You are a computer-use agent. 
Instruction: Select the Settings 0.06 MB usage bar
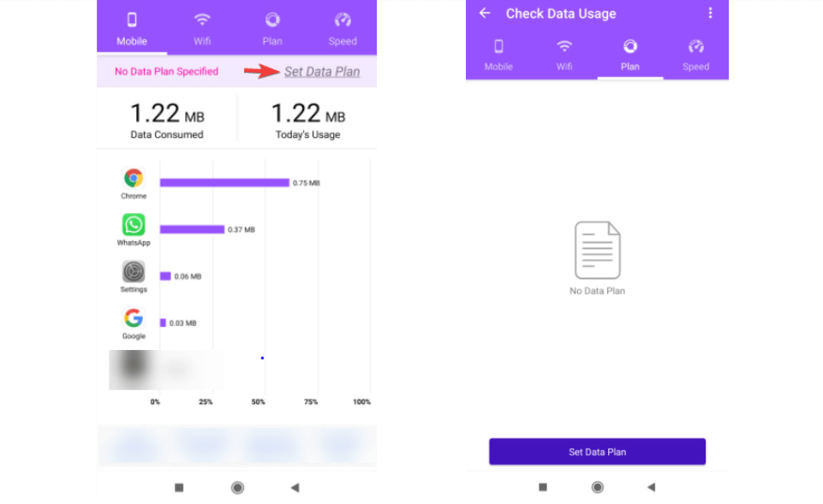coord(165,276)
